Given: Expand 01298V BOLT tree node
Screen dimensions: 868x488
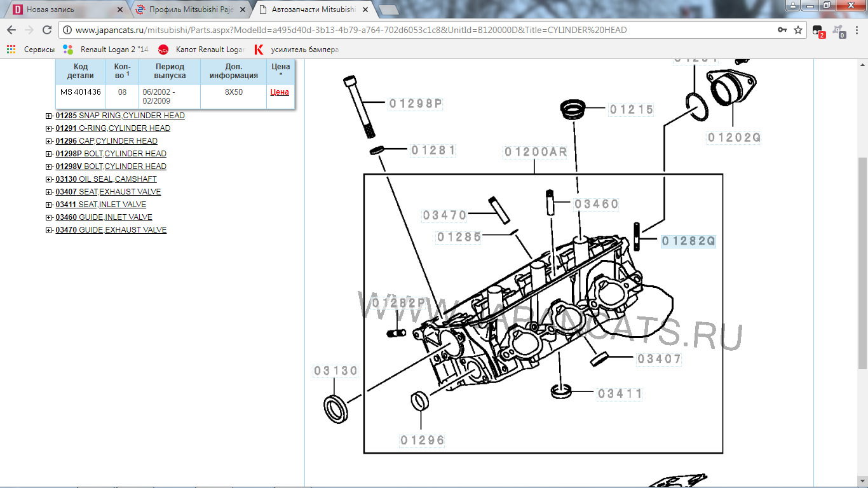Looking at the screenshot, I should click(x=49, y=166).
